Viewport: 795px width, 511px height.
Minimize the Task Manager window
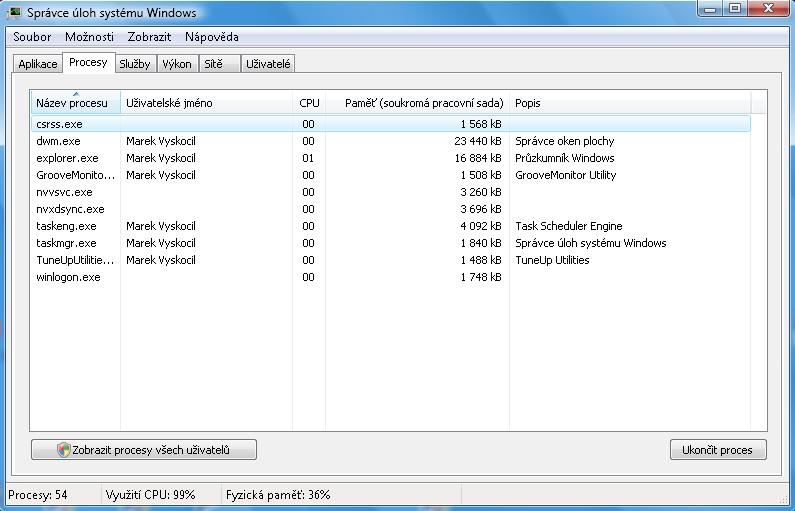[x=710, y=9]
